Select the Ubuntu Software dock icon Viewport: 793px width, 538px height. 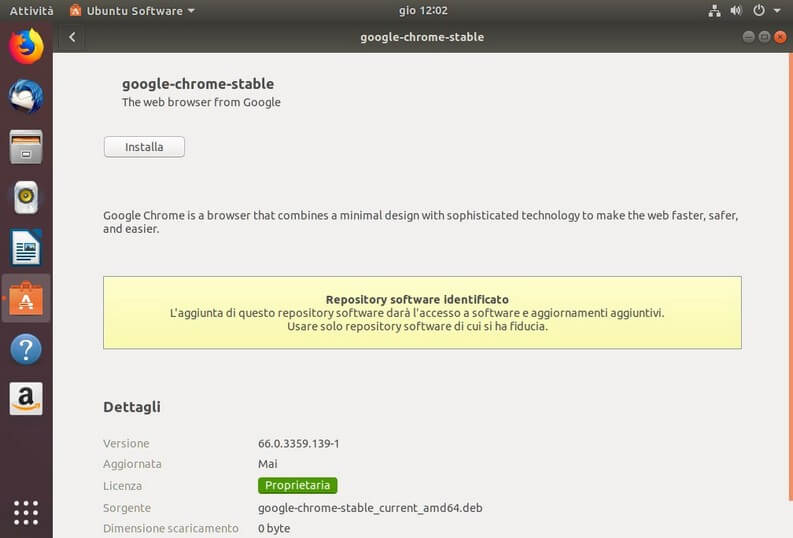pos(26,298)
